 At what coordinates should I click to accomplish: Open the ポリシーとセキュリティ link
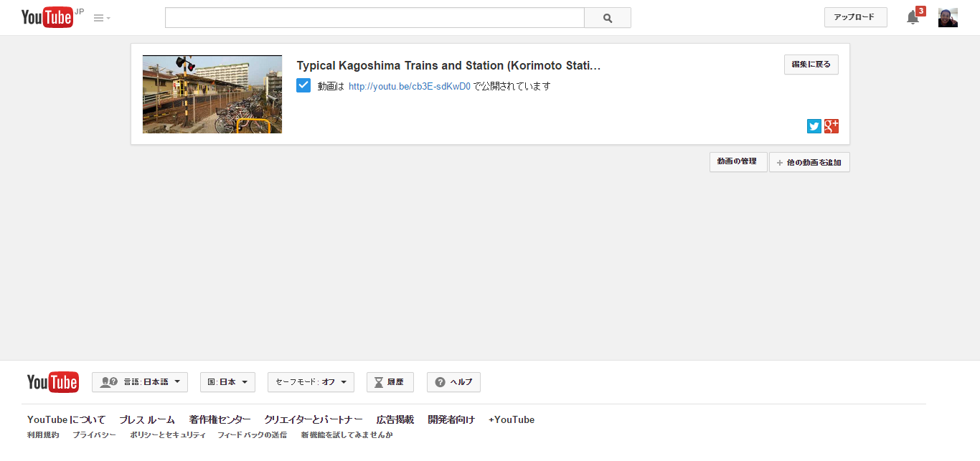point(168,435)
